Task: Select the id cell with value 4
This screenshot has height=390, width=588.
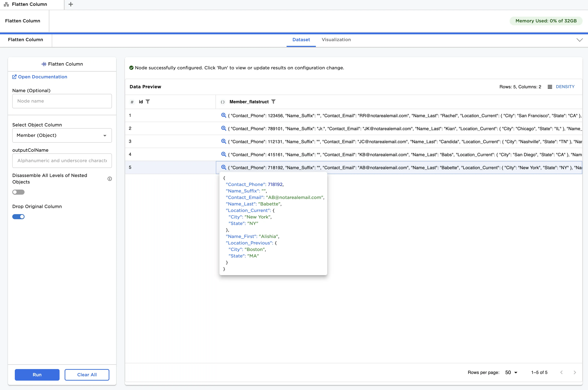Action: (170, 154)
